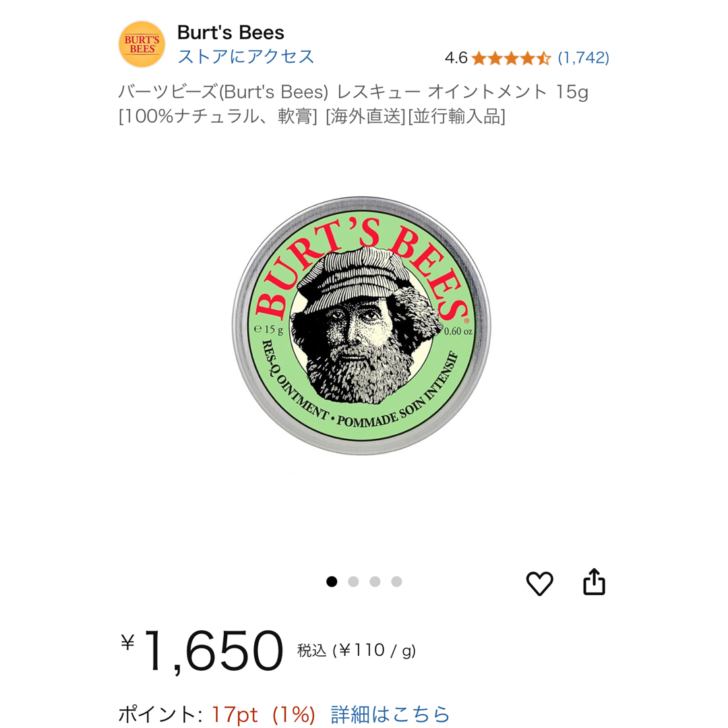Image resolution: width=728 pixels, height=728 pixels.
Task: Click the 詳細はこちら details link
Action: pyautogui.click(x=390, y=714)
